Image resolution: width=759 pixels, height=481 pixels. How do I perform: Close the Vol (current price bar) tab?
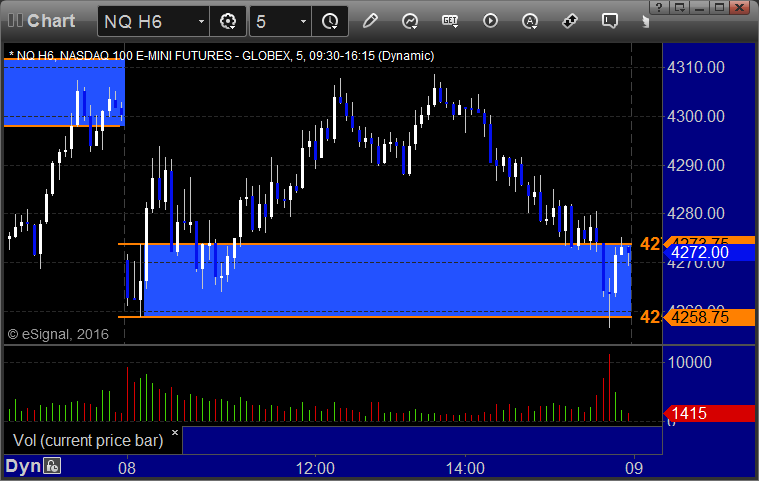(175, 433)
